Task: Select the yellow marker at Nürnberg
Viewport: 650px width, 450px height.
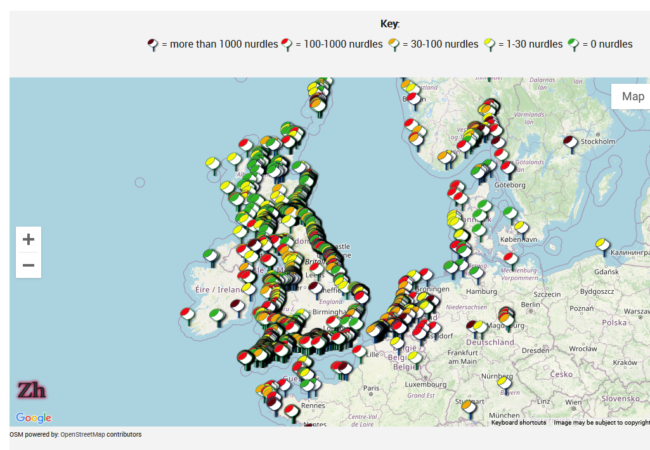Action: (x=505, y=383)
